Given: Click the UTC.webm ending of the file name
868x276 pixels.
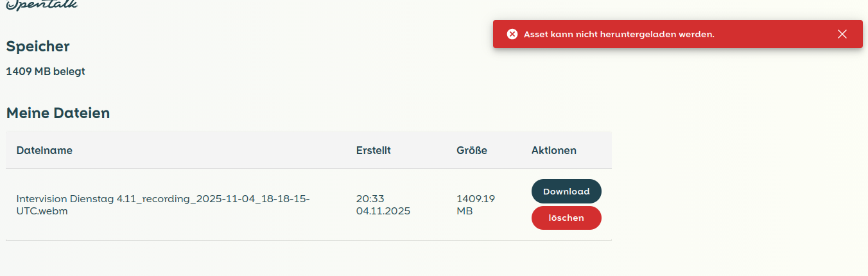Looking at the screenshot, I should tap(42, 211).
